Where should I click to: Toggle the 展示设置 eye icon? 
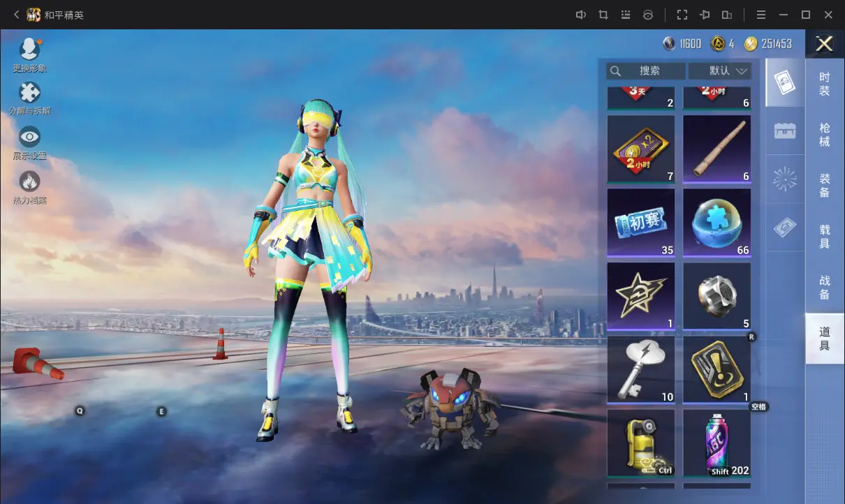point(29,143)
